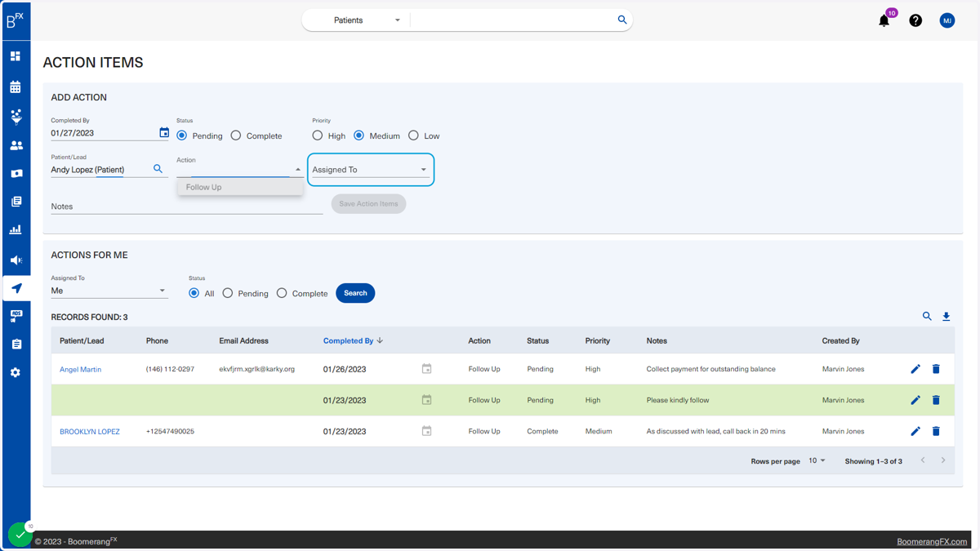Sort by Completed By column header
Screen dimensions: 980x551
click(353, 340)
